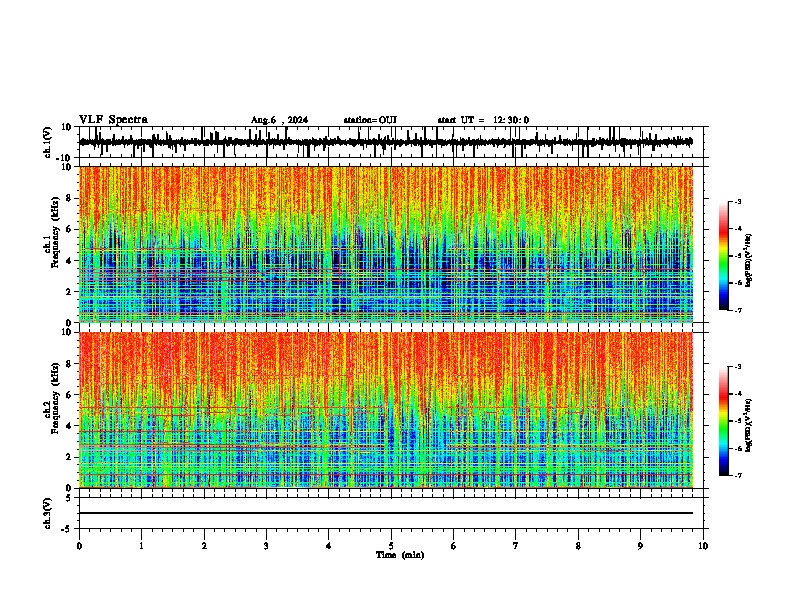The width and height of the screenshot is (792, 612).
Task: Click the ch.2 spectrogram panel
Action: point(386,410)
